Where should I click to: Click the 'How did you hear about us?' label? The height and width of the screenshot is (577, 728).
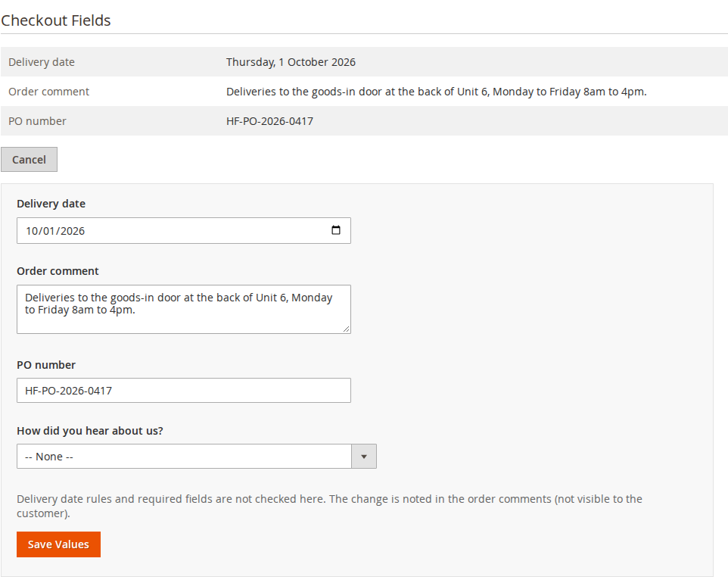pyautogui.click(x=90, y=431)
